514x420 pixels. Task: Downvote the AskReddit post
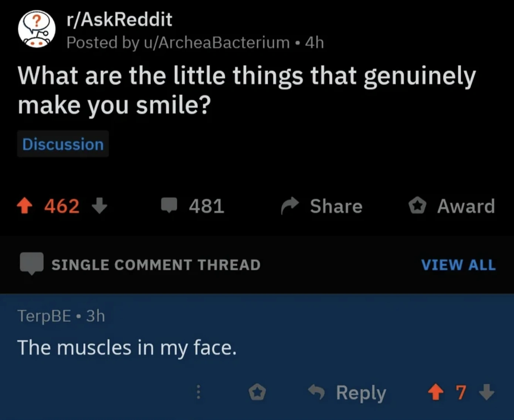(x=99, y=206)
